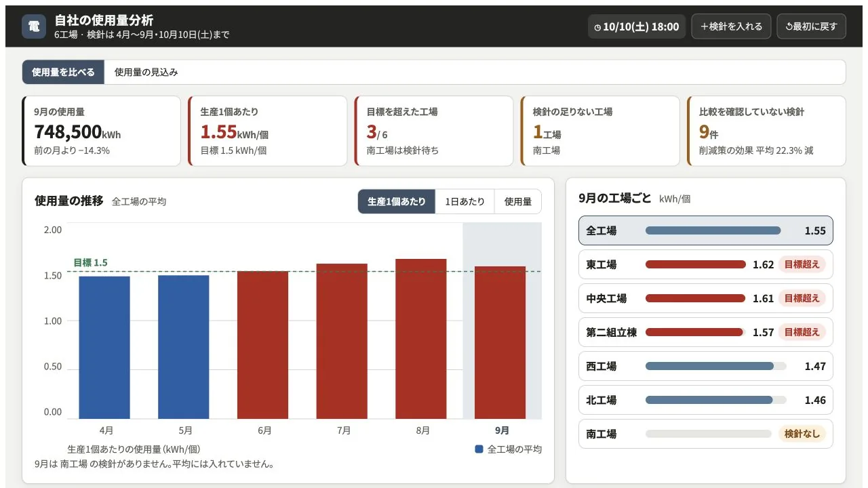This screenshot has height=488, width=868.
Task: Select the 東工場 row
Action: point(706,264)
